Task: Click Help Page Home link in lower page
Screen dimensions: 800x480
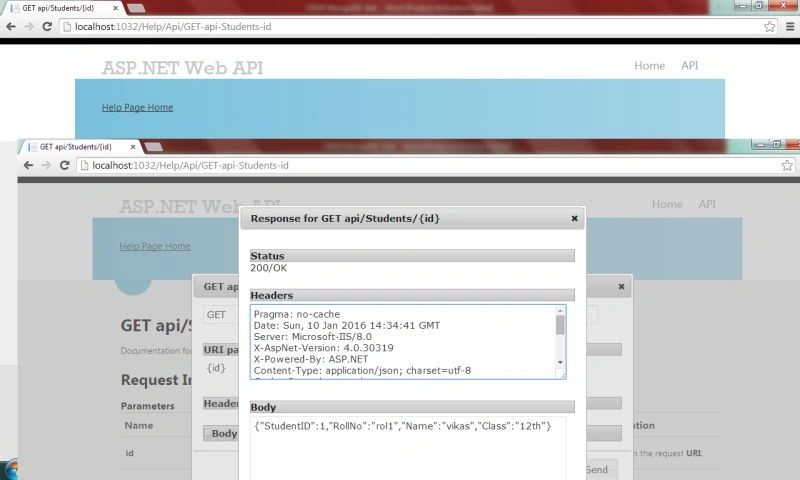Action: click(155, 246)
